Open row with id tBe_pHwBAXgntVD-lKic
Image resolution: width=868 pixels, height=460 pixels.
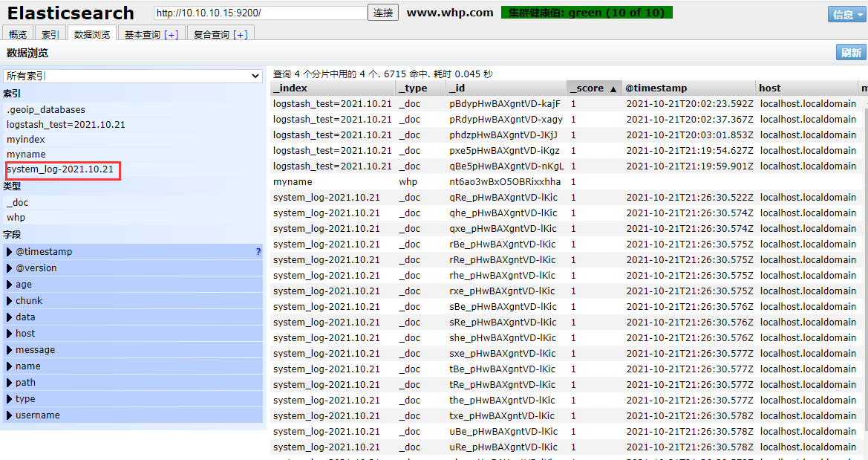pyautogui.click(x=502, y=369)
